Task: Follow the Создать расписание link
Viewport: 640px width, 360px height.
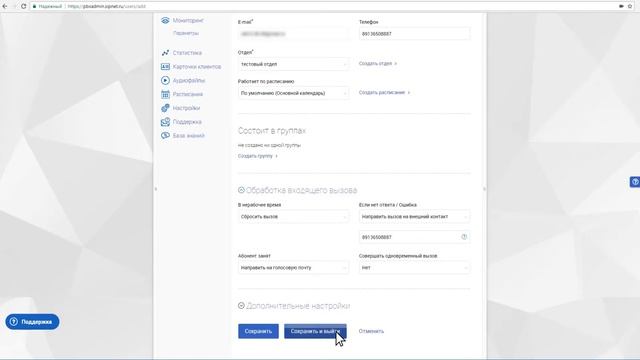Action: 384,93
